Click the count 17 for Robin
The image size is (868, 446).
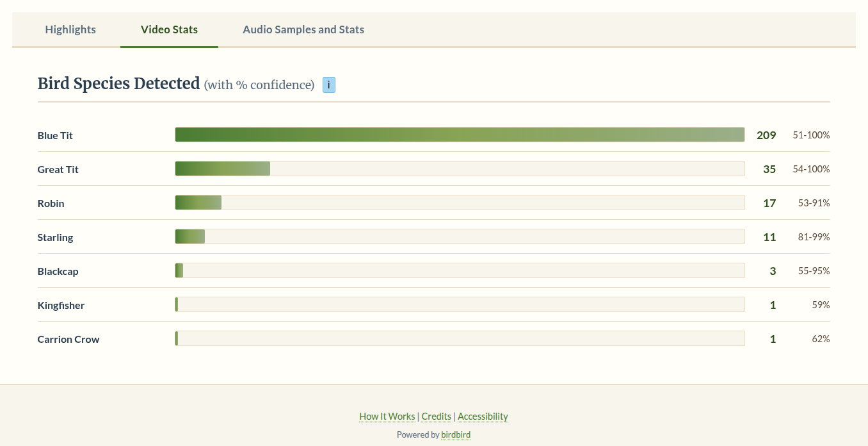point(769,203)
